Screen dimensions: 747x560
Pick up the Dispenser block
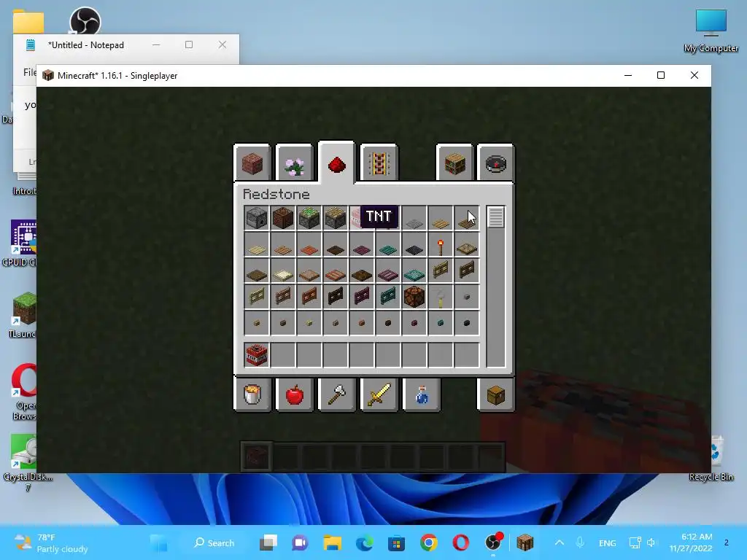(257, 219)
